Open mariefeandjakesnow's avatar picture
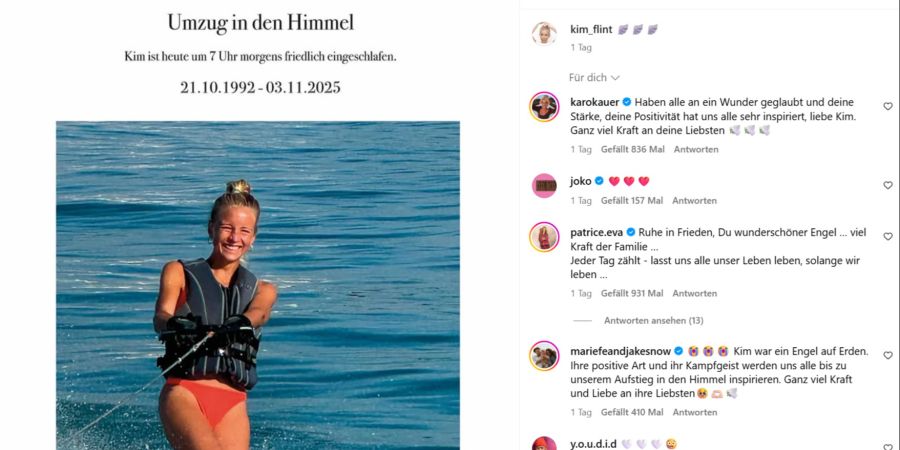The height and width of the screenshot is (450, 900). point(544,356)
